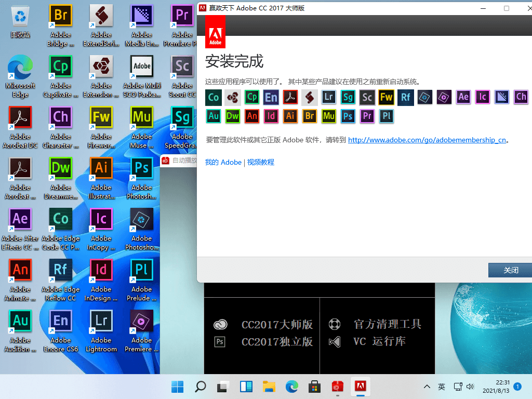Open the Adobe Lightroom desktop shortcut
The image size is (532, 399).
[x=101, y=331]
